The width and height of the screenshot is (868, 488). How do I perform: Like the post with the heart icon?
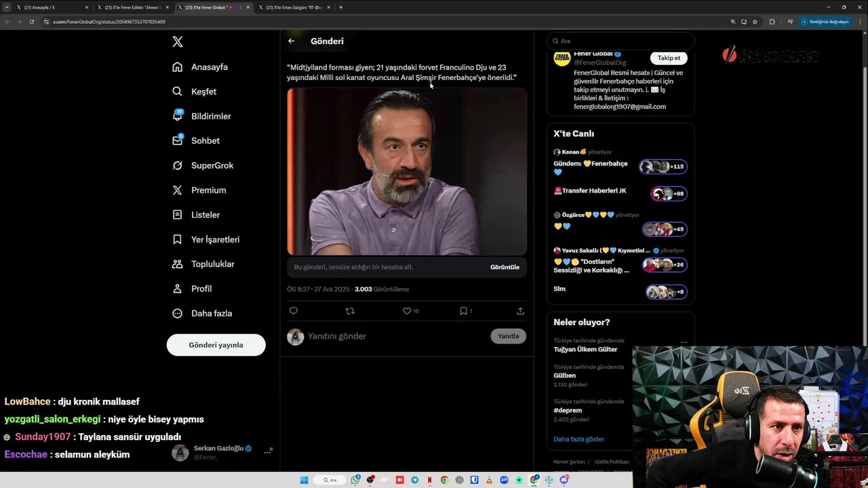tap(407, 311)
